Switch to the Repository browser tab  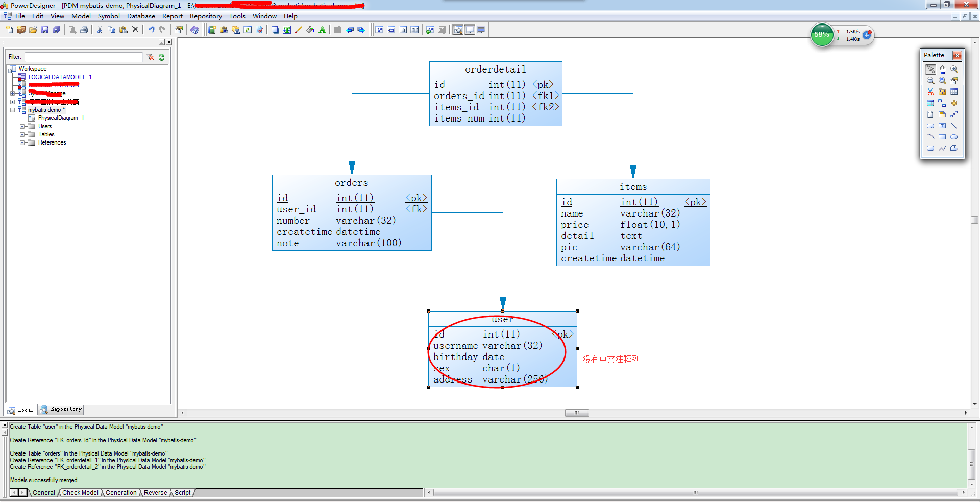pyautogui.click(x=61, y=409)
